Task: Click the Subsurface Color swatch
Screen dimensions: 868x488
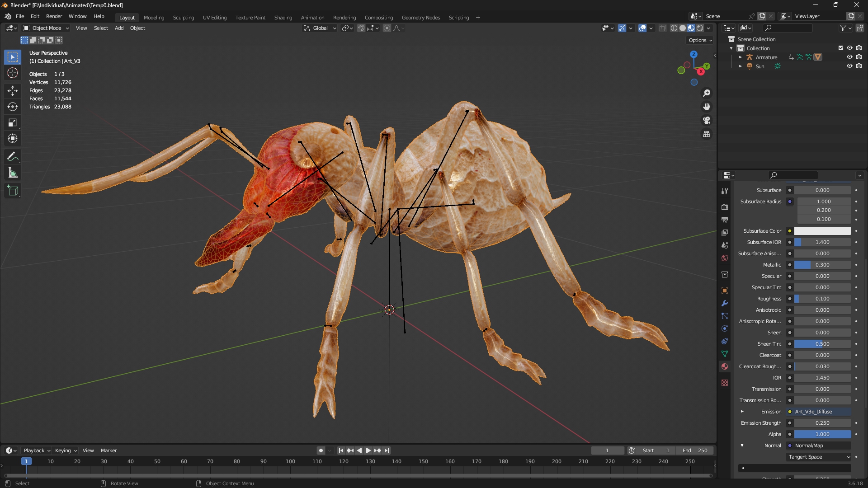Action: coord(822,231)
